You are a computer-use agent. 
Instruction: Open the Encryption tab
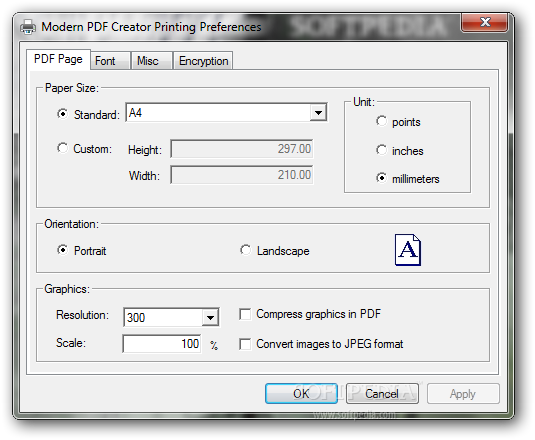click(203, 61)
